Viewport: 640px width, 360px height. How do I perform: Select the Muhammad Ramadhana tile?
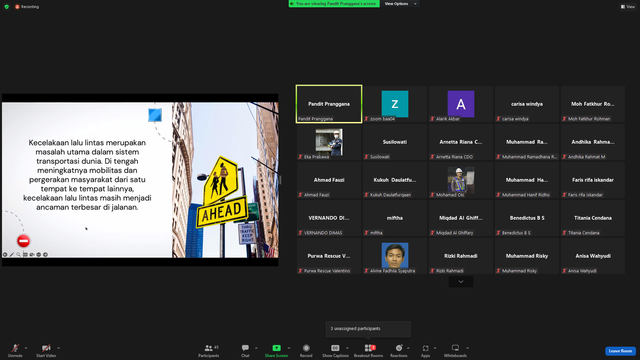click(x=527, y=142)
